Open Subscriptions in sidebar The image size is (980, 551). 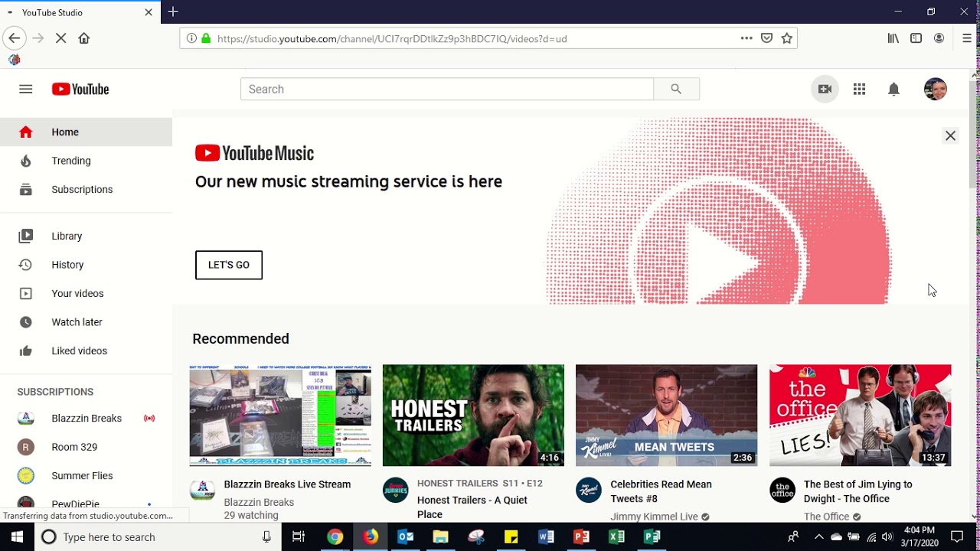click(86, 189)
